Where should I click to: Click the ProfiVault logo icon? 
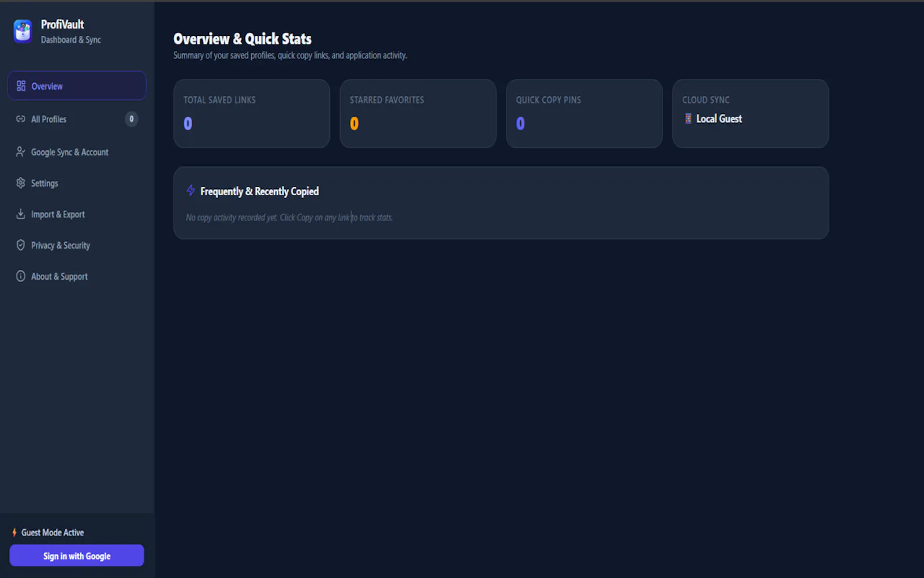pyautogui.click(x=23, y=31)
